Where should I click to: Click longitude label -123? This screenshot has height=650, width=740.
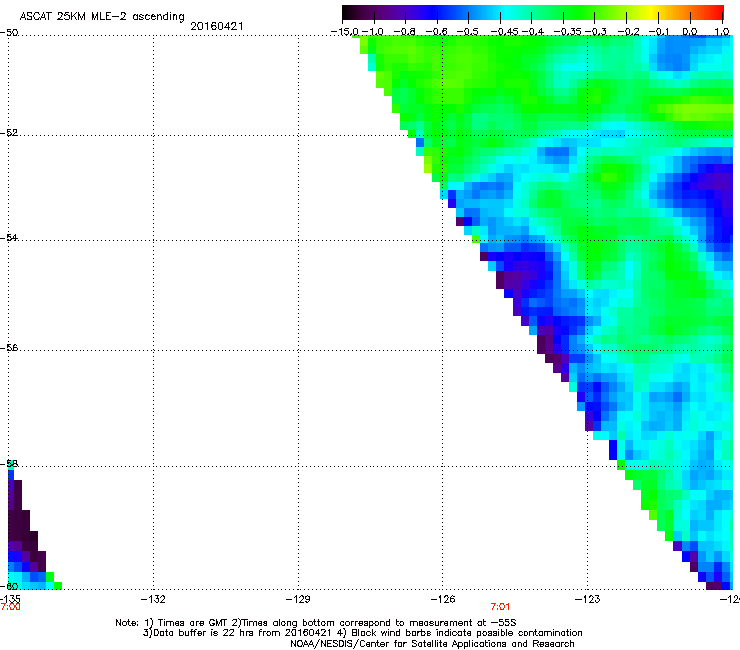[x=588, y=599]
